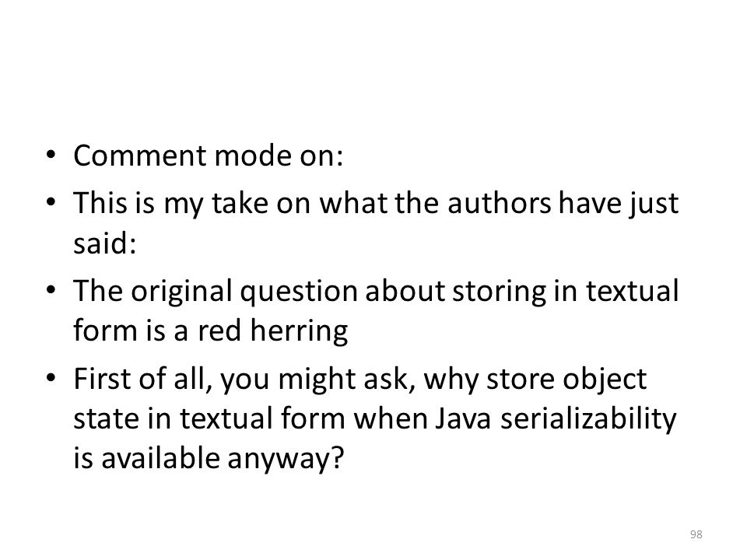Click the word 'original' in third bullet
Viewport: 747px width, 560px height.
(181, 292)
